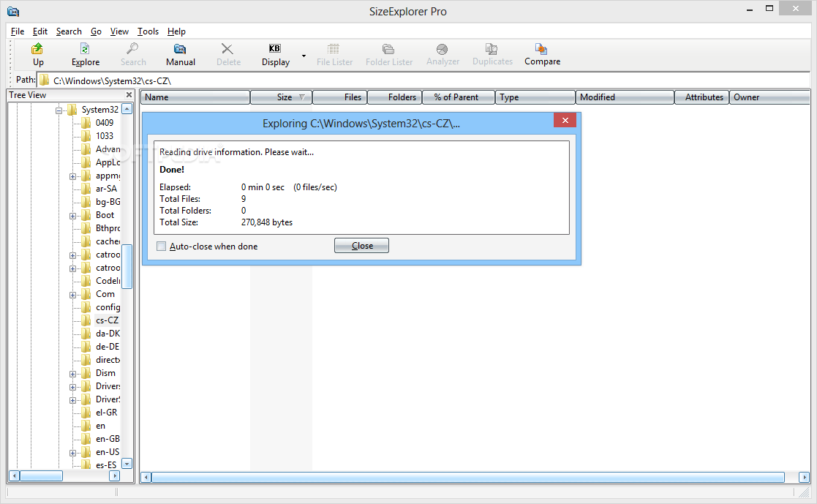Select the bg-BG folder in tree
The height and width of the screenshot is (504, 817).
(108, 202)
